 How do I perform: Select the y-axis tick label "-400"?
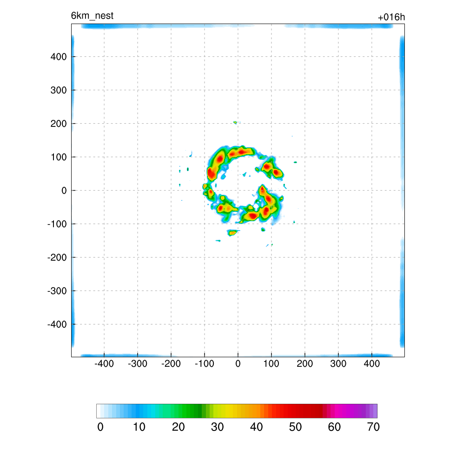coord(57,324)
